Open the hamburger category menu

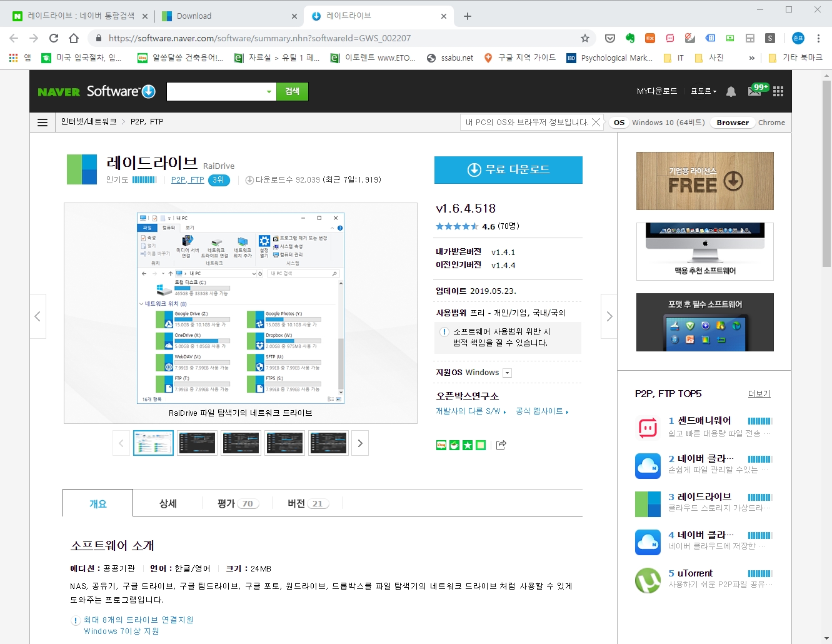(x=43, y=122)
